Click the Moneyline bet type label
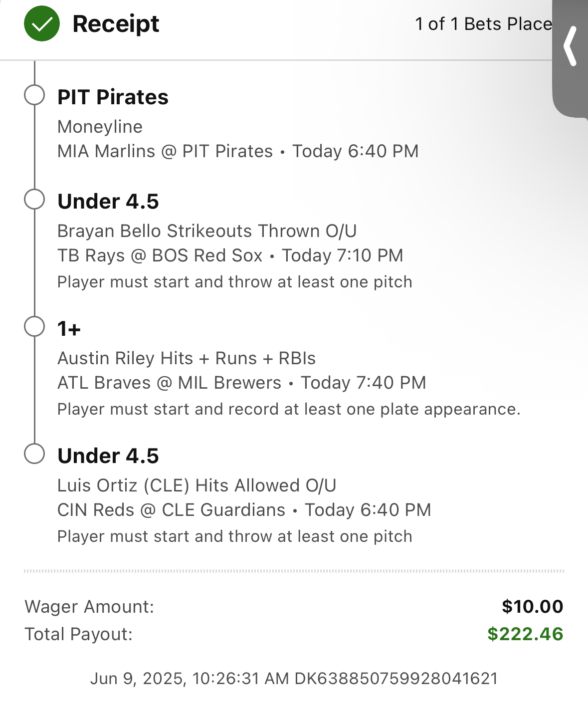 tap(100, 127)
